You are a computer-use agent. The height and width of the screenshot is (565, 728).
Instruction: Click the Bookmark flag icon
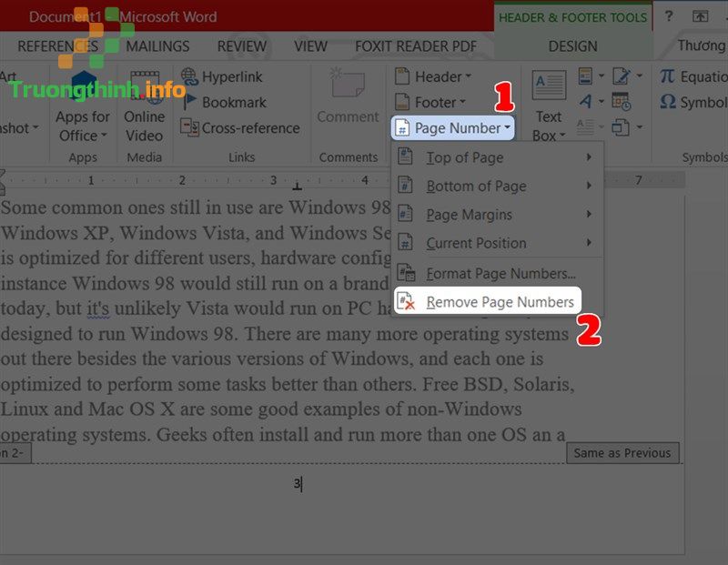click(x=189, y=102)
